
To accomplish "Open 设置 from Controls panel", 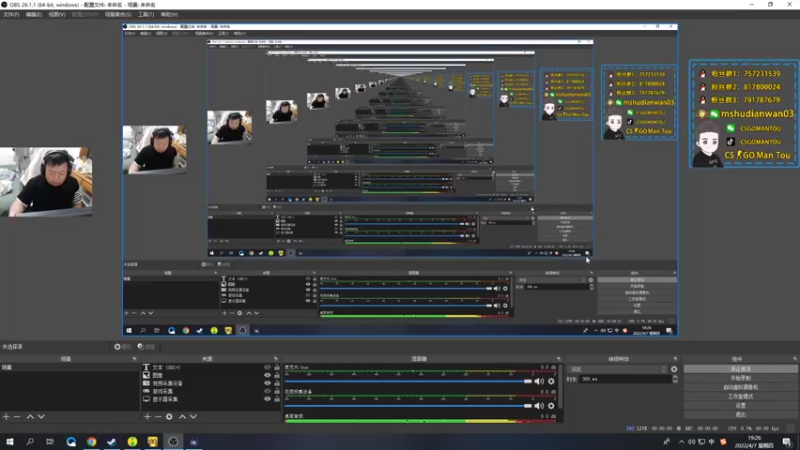I will 740,406.
